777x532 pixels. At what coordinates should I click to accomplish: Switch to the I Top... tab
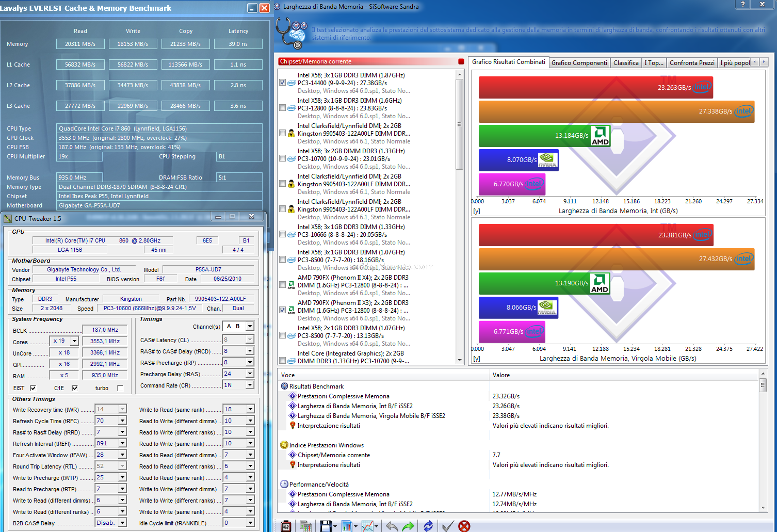(x=654, y=63)
